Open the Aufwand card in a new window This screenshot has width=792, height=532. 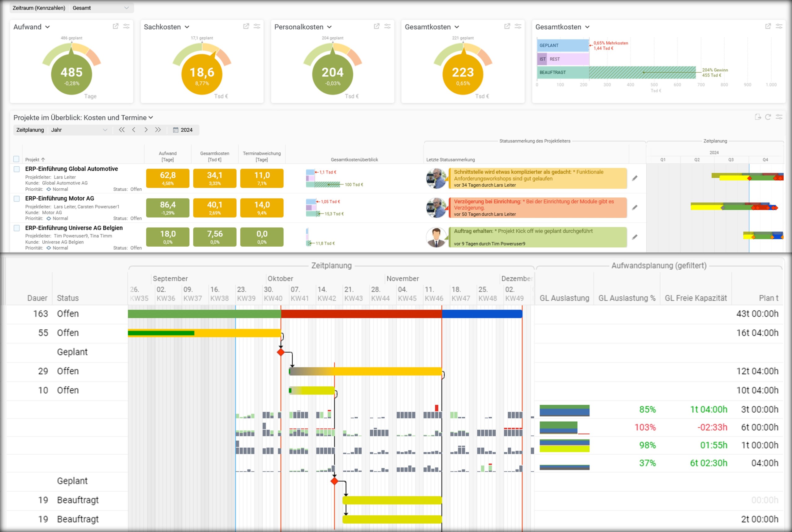115,26
